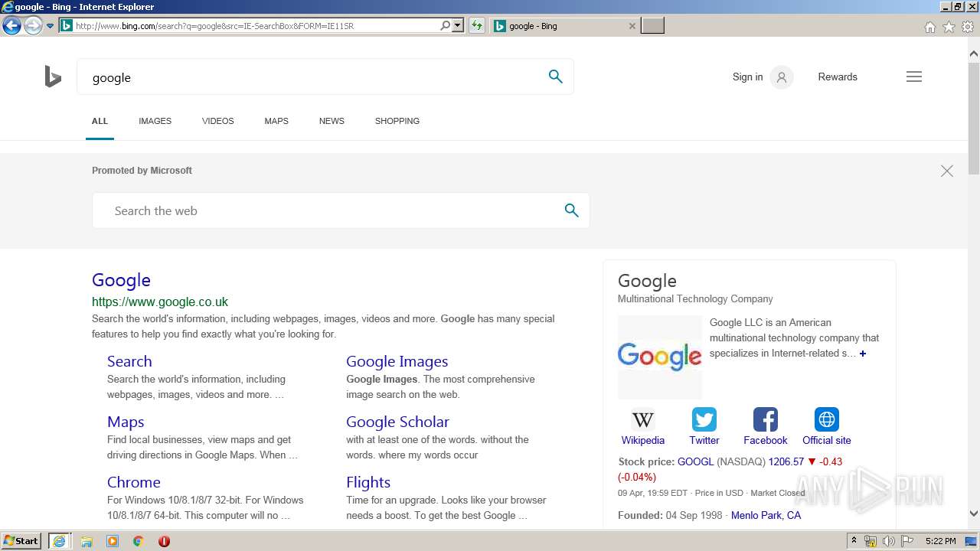Open the Opera taskbar icon
Image resolution: width=980 pixels, height=551 pixels.
[x=164, y=541]
